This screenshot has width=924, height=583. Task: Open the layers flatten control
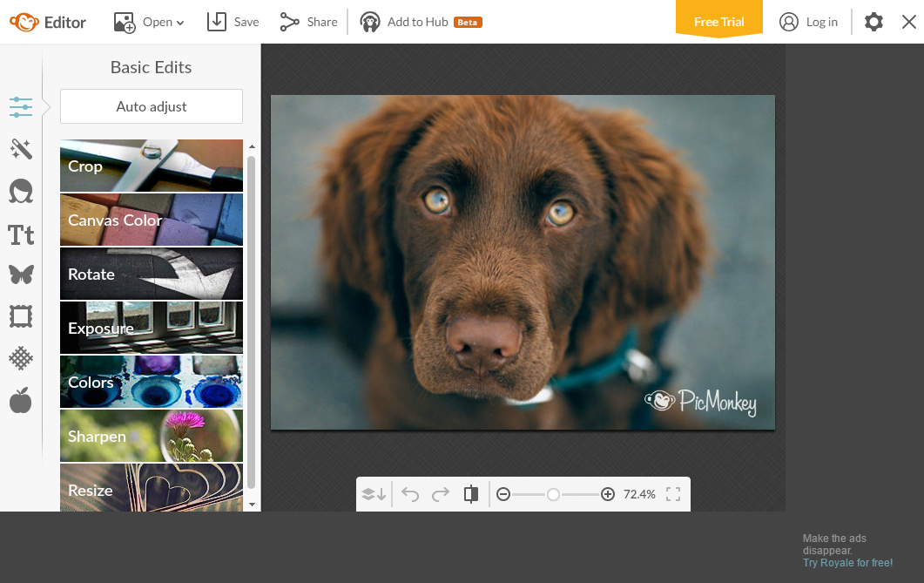tap(374, 494)
